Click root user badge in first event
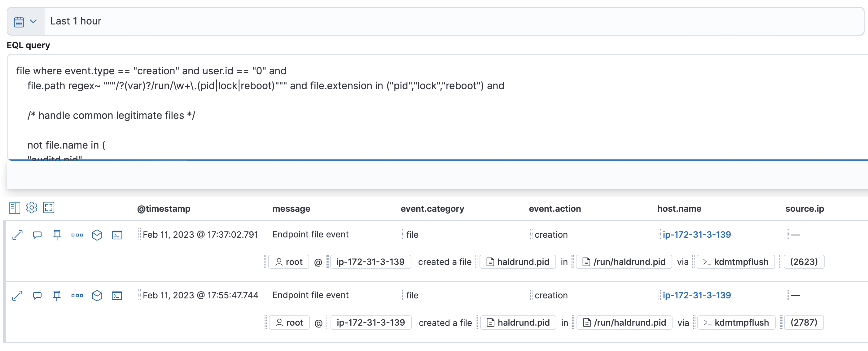Viewport: 868px width, 351px height. 289,262
